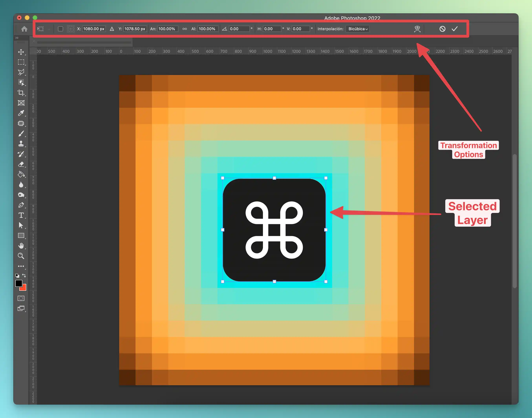Select the Polygonal Lasso tool
This screenshot has width=532, height=418.
pyautogui.click(x=21, y=72)
